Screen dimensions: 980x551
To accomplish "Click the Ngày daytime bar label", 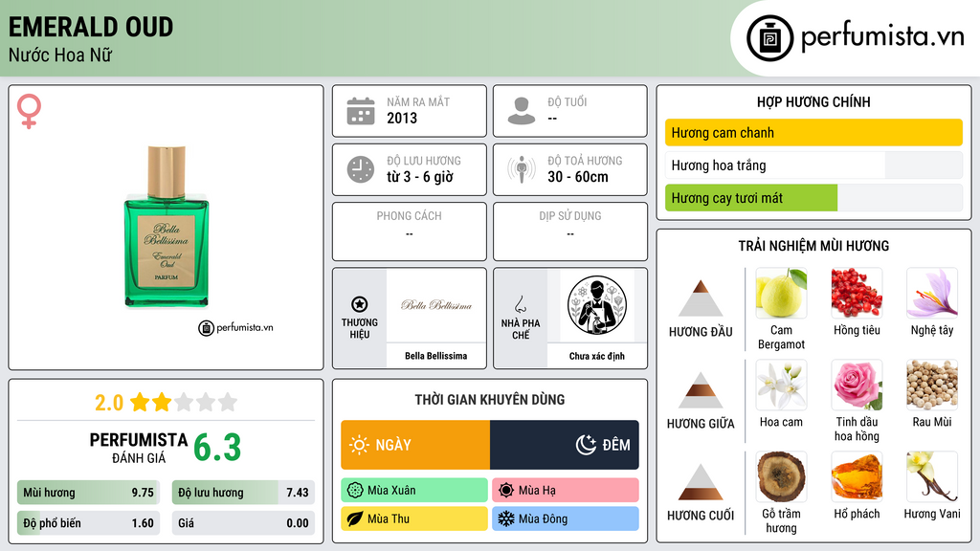I will pyautogui.click(x=393, y=445).
